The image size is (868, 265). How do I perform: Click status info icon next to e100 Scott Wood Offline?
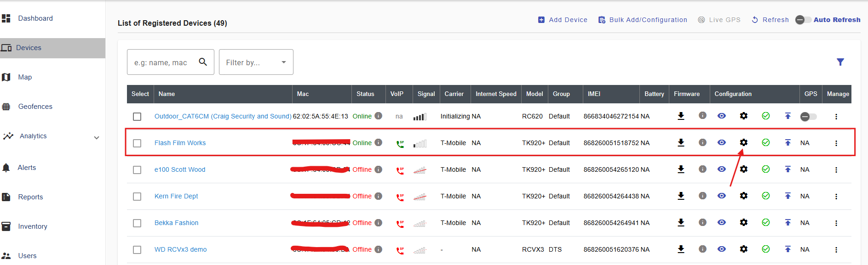(x=378, y=169)
